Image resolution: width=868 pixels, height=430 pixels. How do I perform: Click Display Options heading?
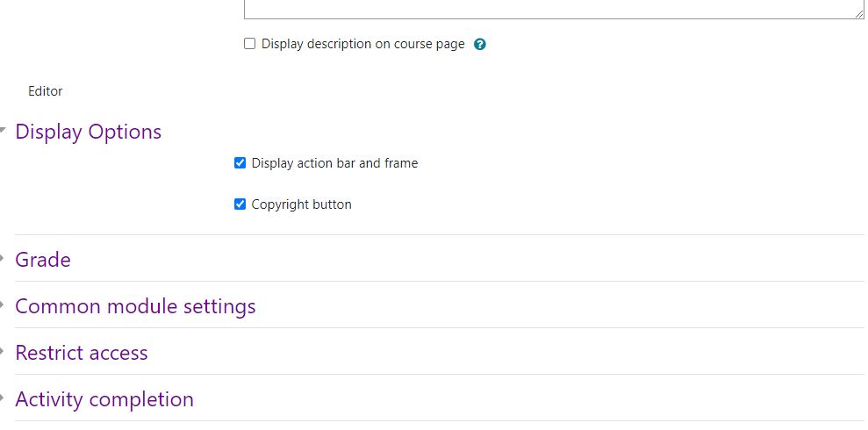(88, 132)
